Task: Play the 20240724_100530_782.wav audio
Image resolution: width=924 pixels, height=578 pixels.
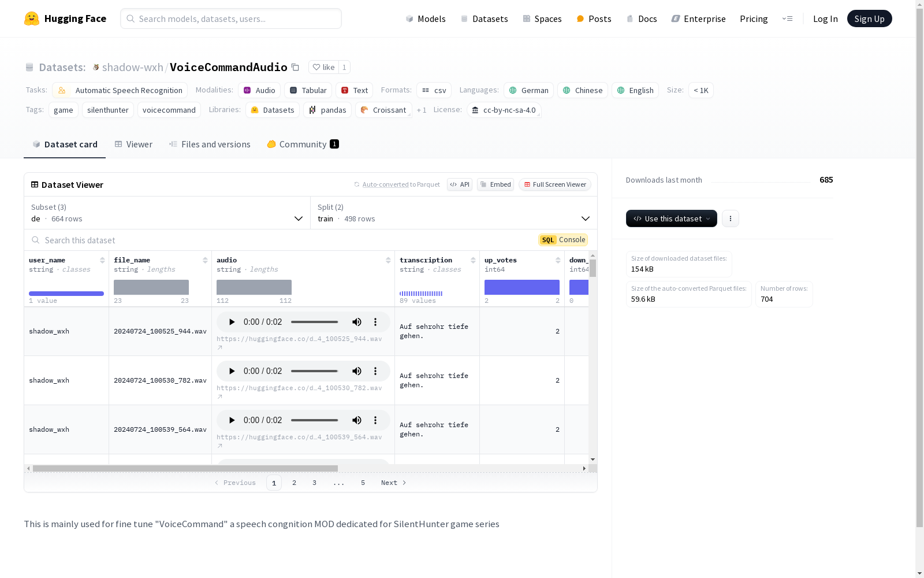Action: coord(232,371)
